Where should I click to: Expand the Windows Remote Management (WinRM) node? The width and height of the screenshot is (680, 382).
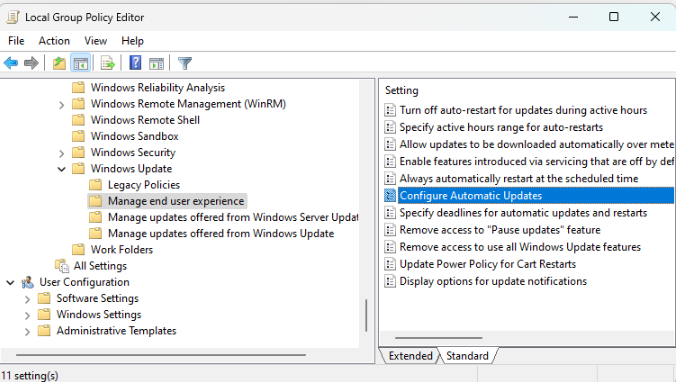[62, 104]
